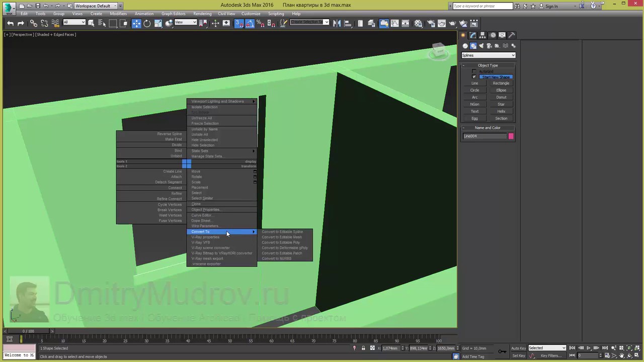644x362 pixels.
Task: Click the Line004 object name field
Action: [485, 136]
